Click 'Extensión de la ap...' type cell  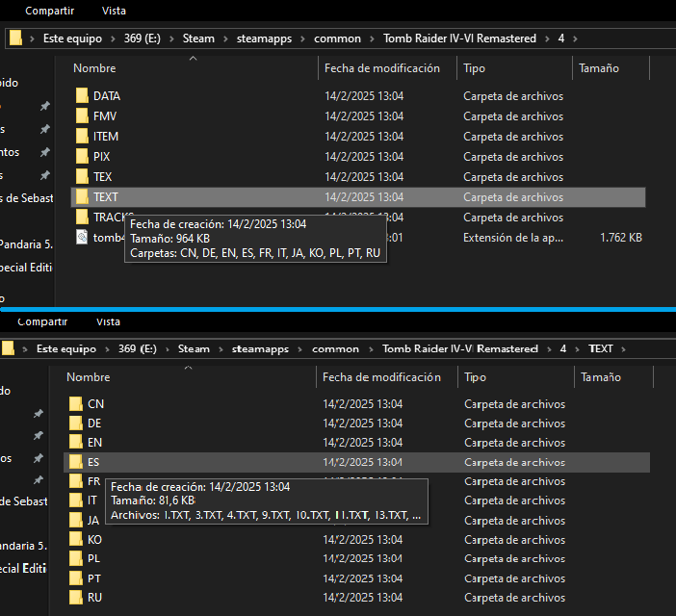tap(513, 238)
